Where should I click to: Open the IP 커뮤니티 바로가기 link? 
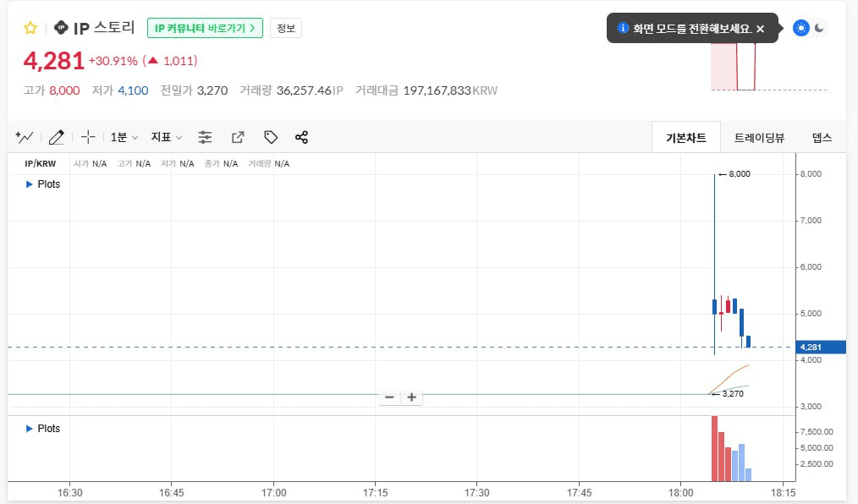point(206,28)
